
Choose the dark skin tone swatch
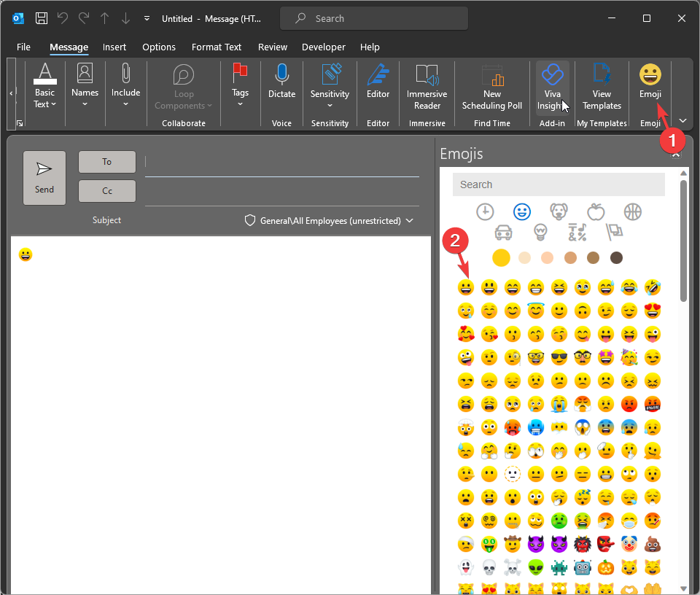tap(617, 257)
